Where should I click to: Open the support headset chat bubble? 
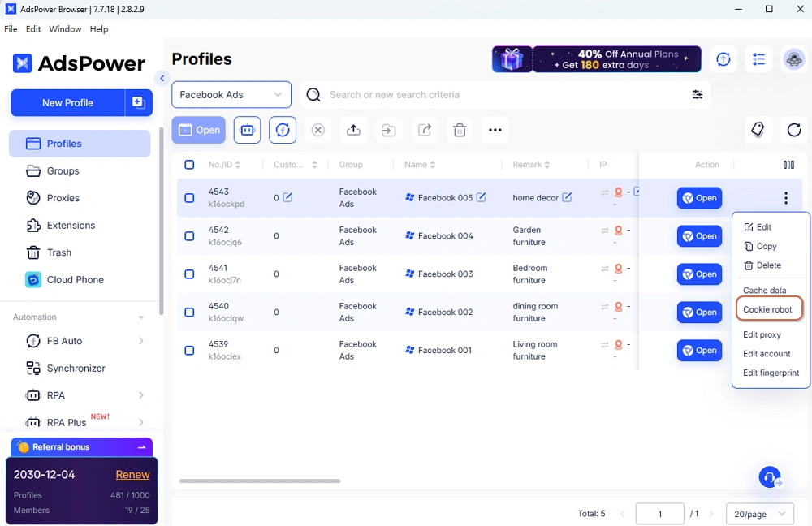770,477
